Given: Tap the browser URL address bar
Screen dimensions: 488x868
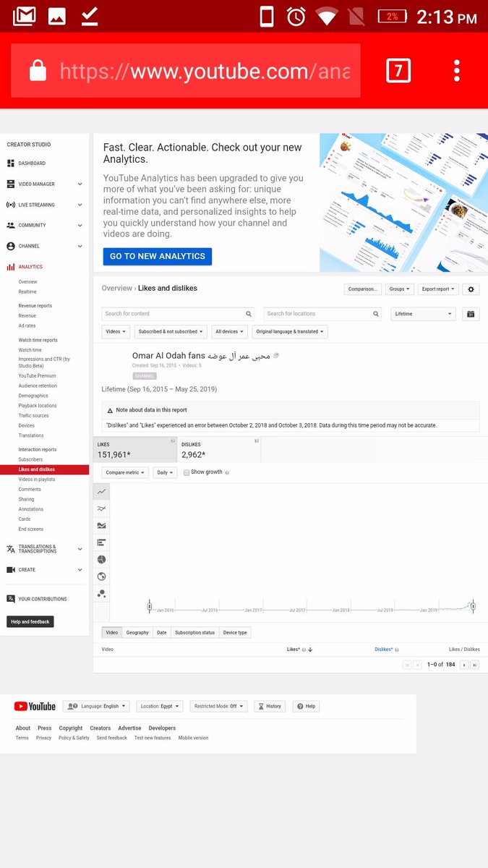Looking at the screenshot, I should coord(186,70).
